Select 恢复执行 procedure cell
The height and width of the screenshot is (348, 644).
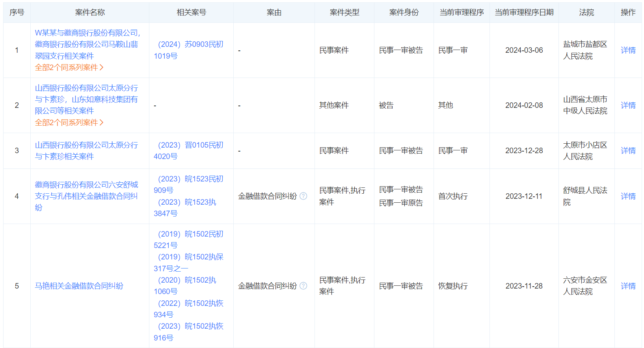coord(462,286)
